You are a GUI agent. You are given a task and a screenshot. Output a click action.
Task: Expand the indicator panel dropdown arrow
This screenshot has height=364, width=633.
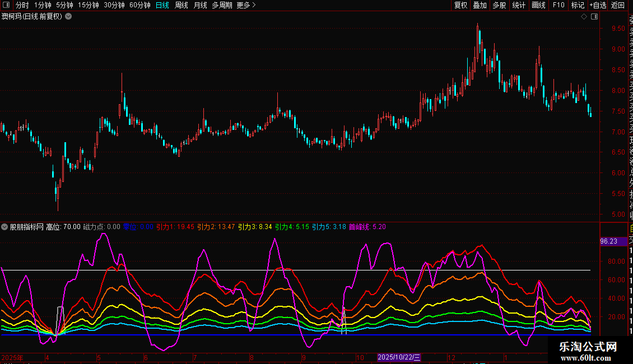point(4,227)
